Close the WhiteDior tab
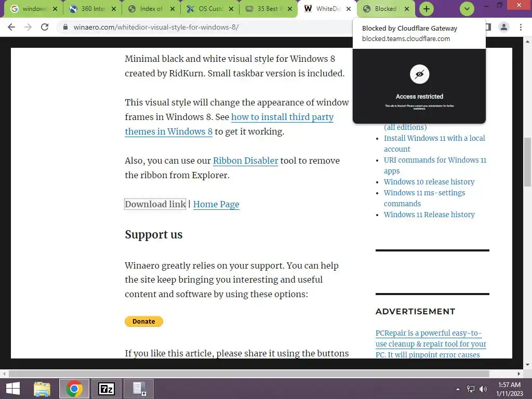 [349, 9]
